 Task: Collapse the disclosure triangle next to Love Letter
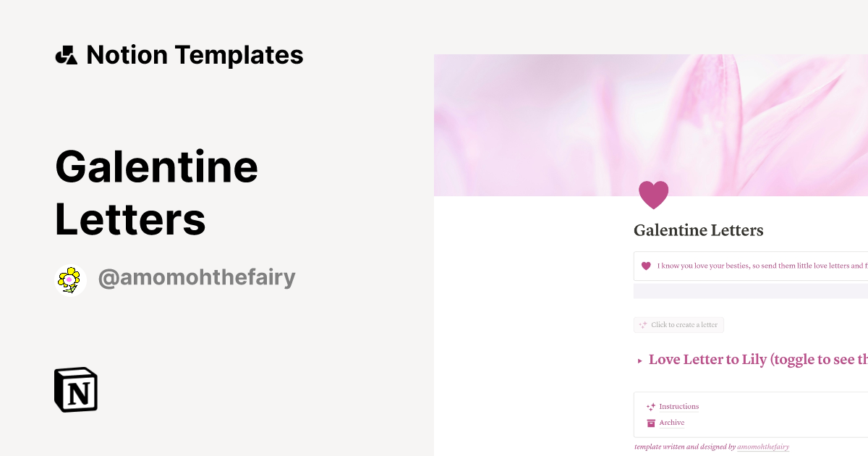tap(639, 360)
